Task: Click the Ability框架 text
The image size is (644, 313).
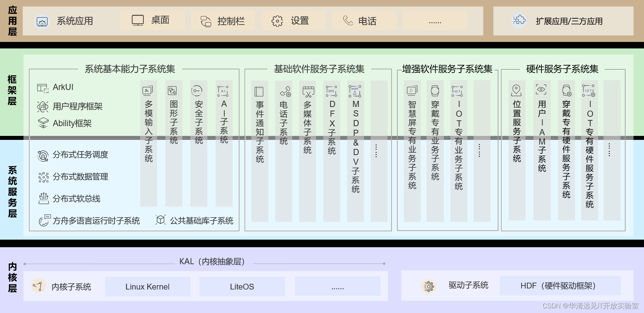Action: click(72, 123)
